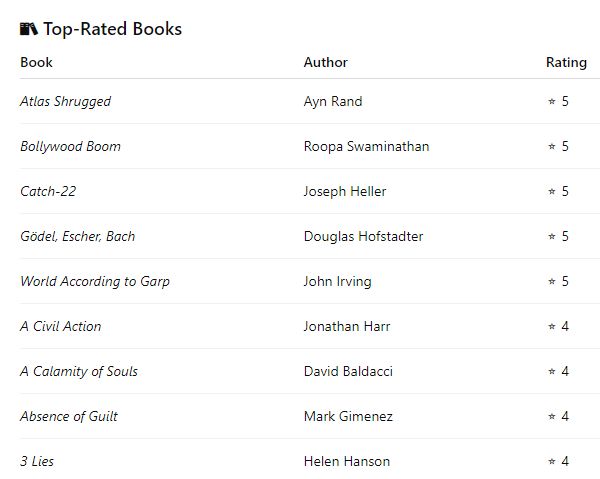Click author David Baldacci
This screenshot has width=600, height=479.
[348, 371]
